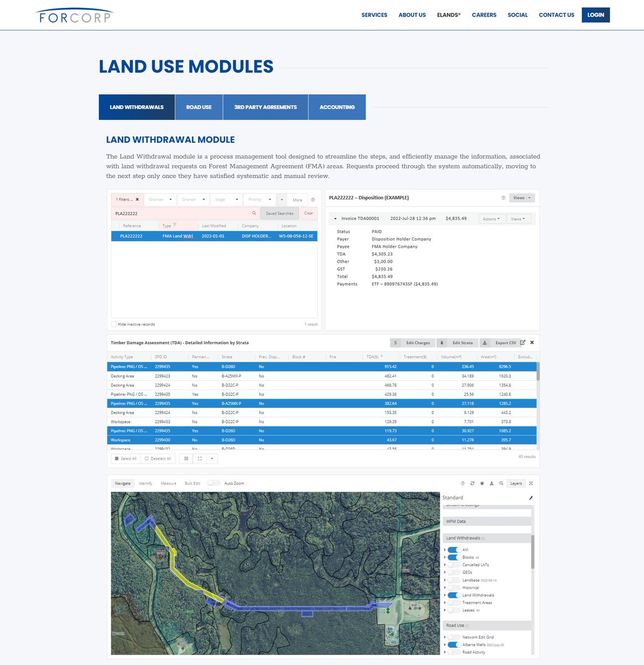Click the Layers button on map toolbar

coord(516,483)
